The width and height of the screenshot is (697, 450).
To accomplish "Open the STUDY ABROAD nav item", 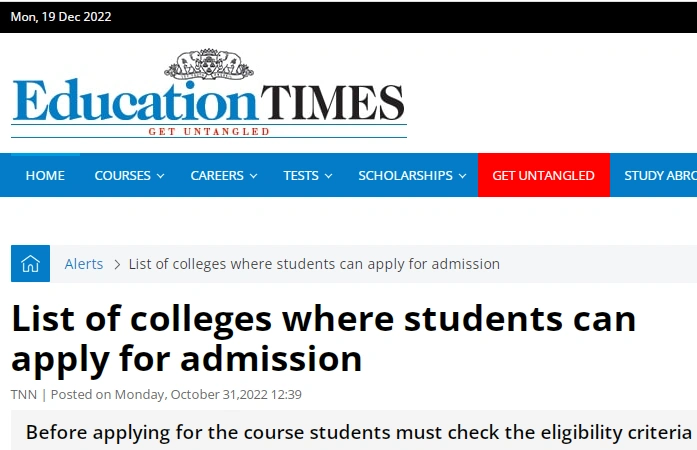I will pyautogui.click(x=661, y=175).
